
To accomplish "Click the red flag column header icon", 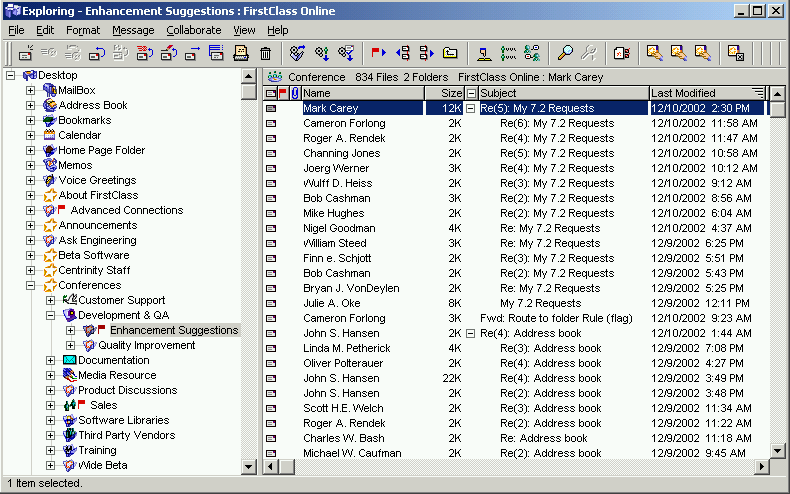I will tap(282, 93).
